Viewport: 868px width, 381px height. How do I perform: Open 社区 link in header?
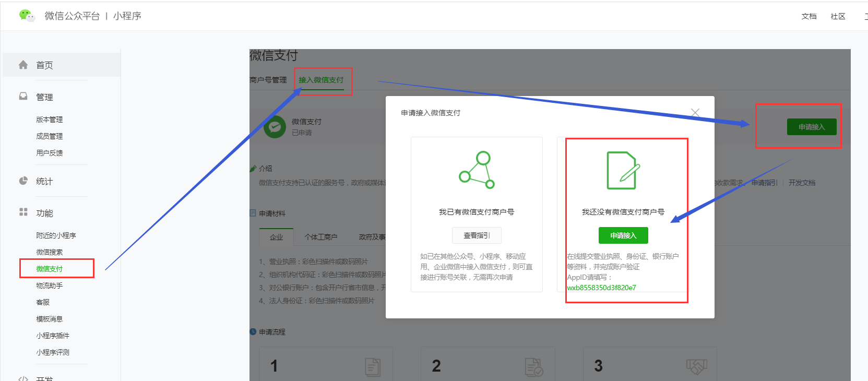838,16
